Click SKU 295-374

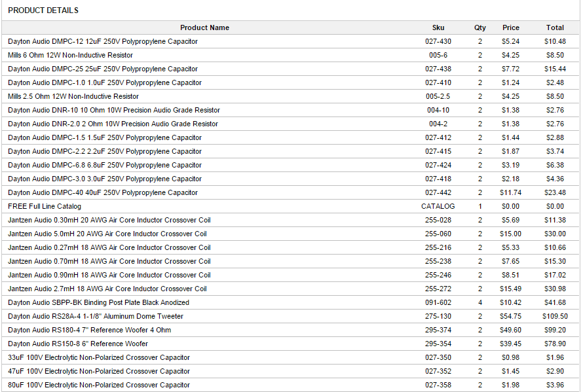pos(438,330)
